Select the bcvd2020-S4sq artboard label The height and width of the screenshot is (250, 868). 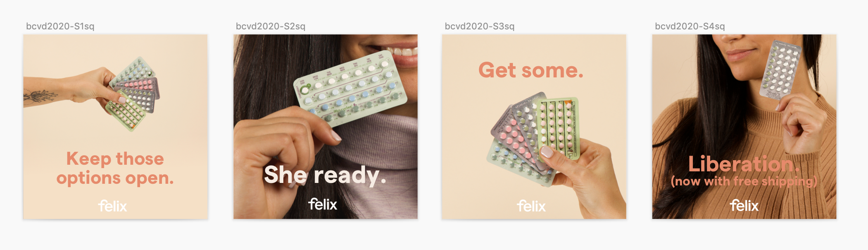690,26
